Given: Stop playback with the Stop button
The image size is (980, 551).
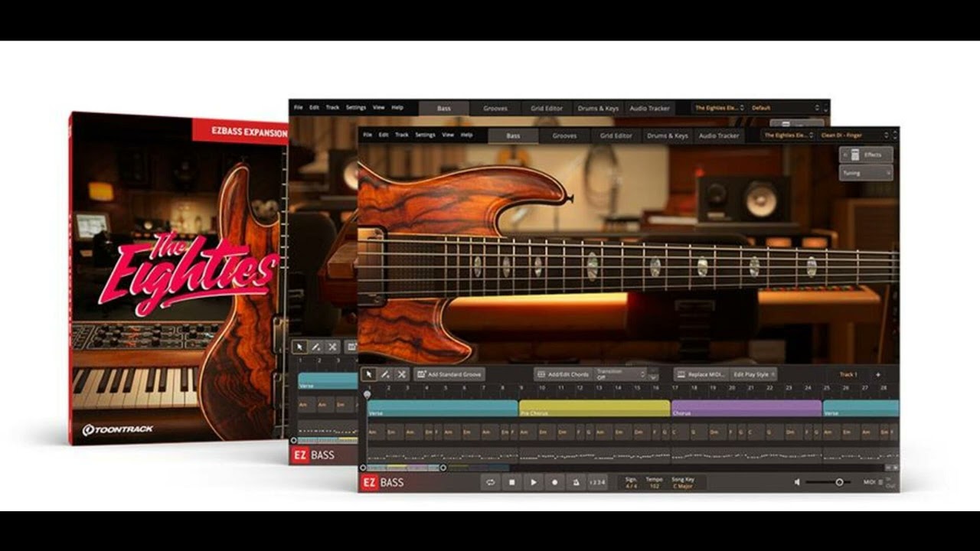Looking at the screenshot, I should point(511,482).
